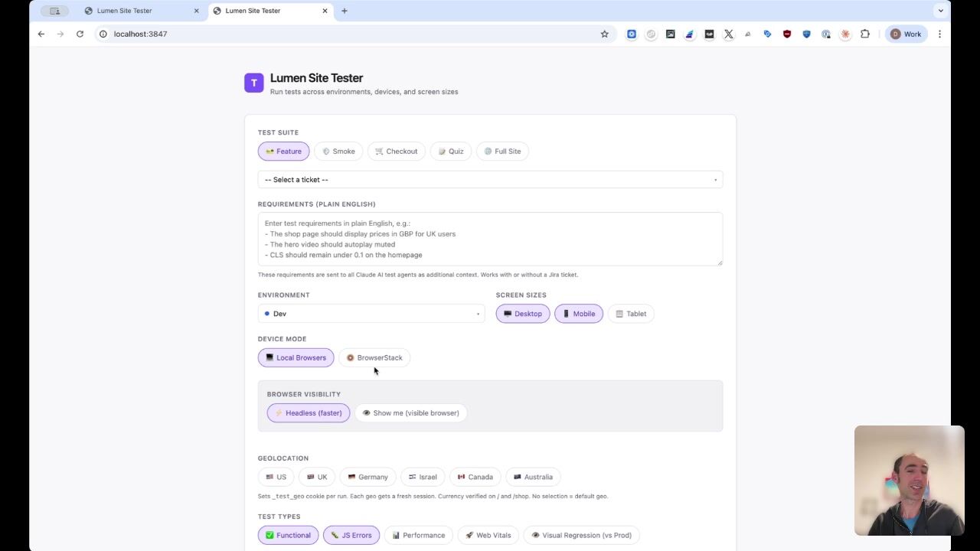Select the Canada geolocation
The image size is (980, 551).
475,477
